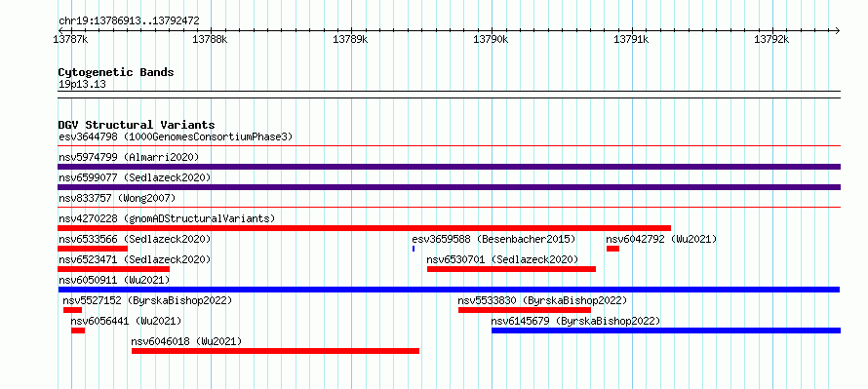This screenshot has width=868, height=389.
Task: Select the nsv4270228 long red bar
Action: (x=364, y=228)
